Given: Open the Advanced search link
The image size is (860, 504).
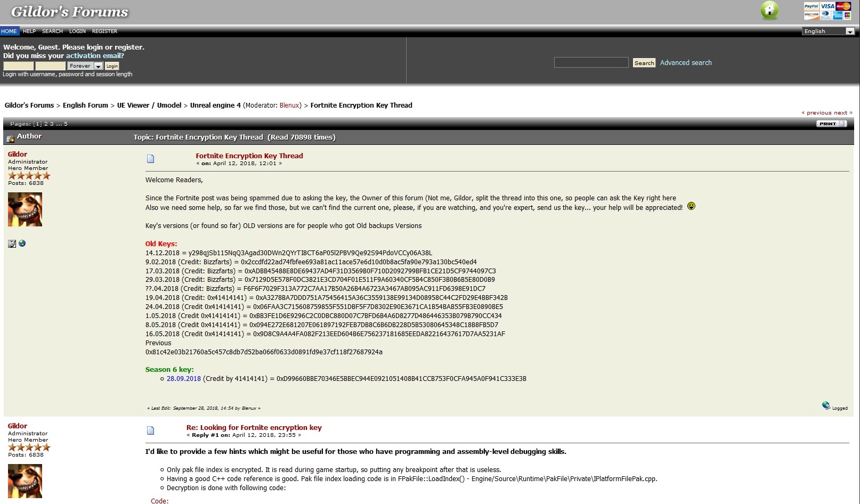Looking at the screenshot, I should [x=686, y=62].
